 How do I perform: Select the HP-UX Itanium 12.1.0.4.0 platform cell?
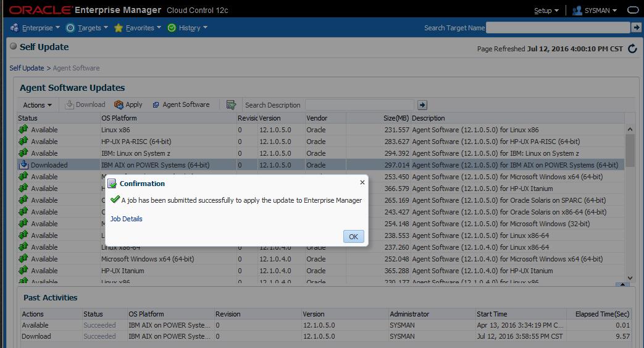click(x=122, y=271)
